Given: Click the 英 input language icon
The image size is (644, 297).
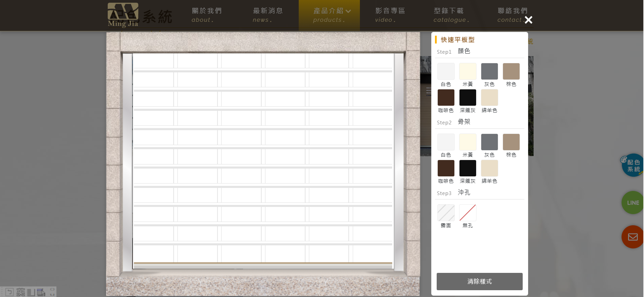Looking at the screenshot, I should [x=21, y=292].
